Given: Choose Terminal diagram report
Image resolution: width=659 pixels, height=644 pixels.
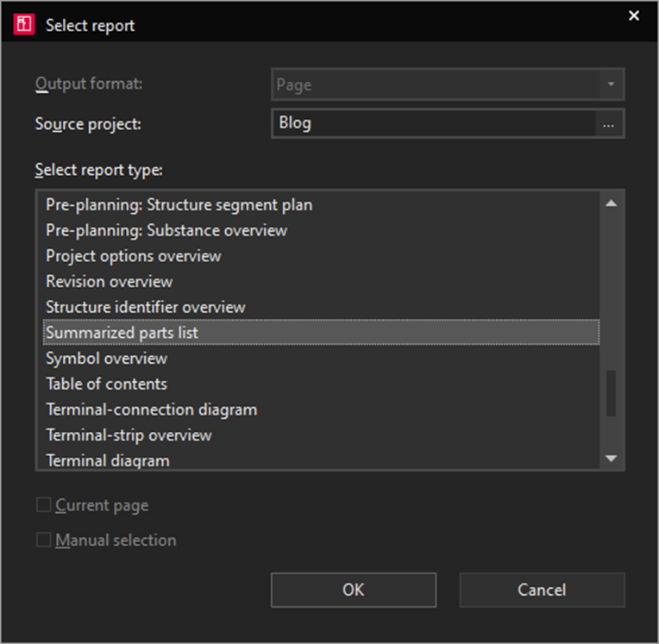Looking at the screenshot, I should pos(321,460).
